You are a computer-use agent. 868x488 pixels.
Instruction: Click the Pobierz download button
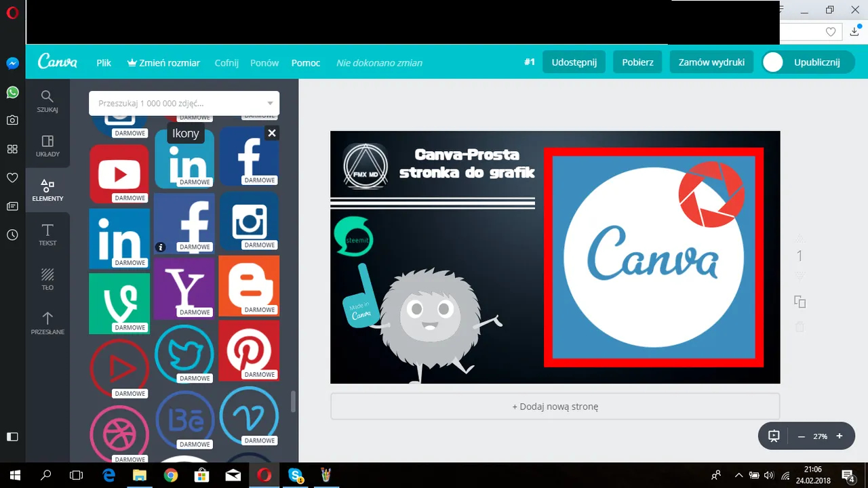click(x=638, y=62)
